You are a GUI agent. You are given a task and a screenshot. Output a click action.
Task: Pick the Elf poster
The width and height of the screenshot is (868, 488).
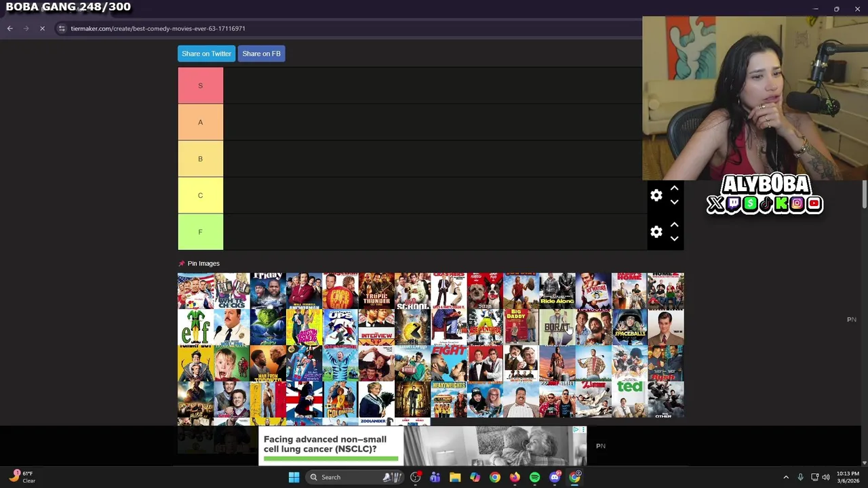(195, 327)
